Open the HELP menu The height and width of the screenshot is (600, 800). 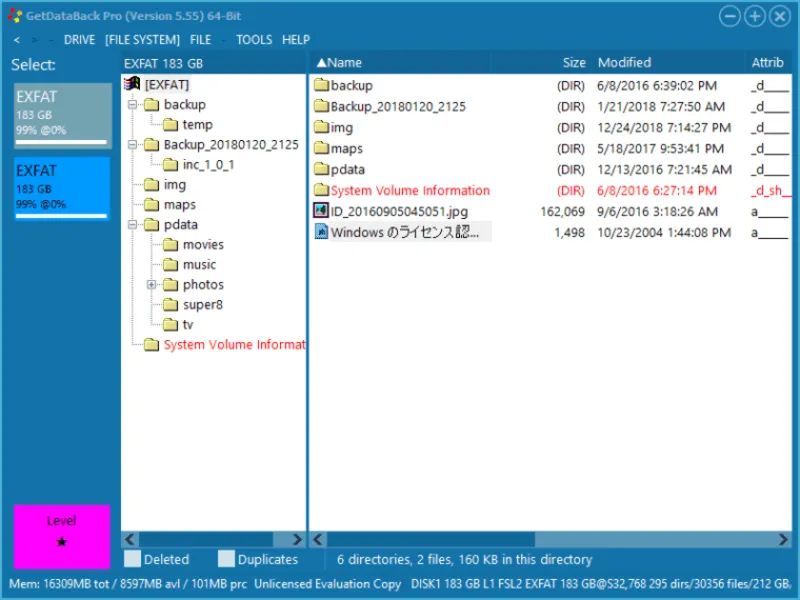pyautogui.click(x=295, y=39)
